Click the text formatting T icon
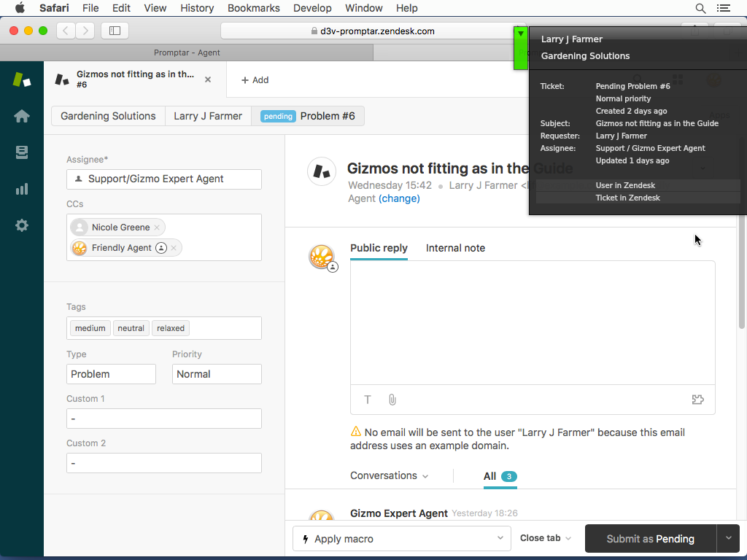Screen dimensions: 747x560 click(x=368, y=400)
